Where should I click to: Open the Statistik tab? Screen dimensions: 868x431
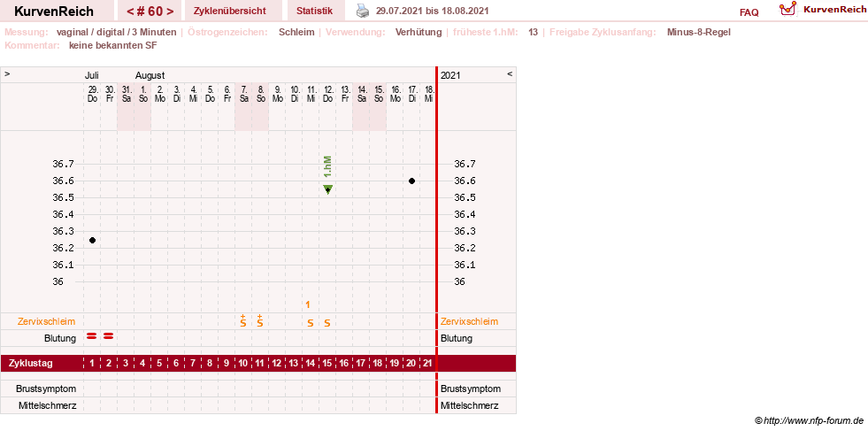point(314,11)
